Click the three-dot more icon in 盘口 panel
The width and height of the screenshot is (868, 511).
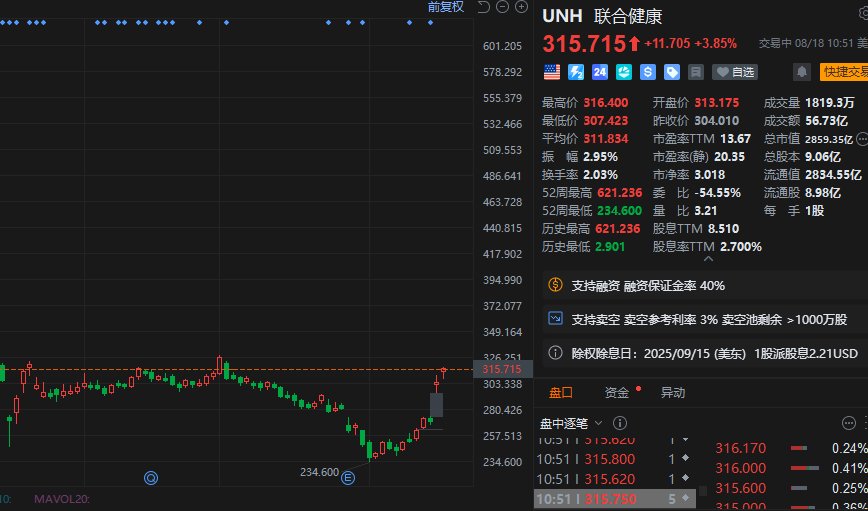coord(849,424)
